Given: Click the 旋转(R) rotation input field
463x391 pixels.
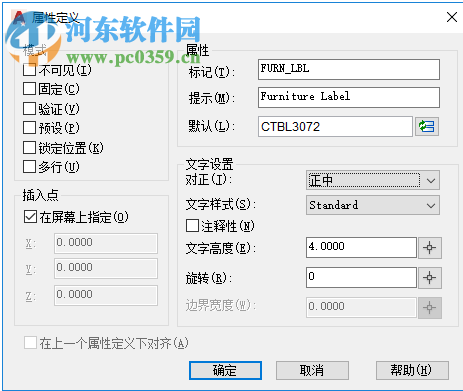Looking at the screenshot, I should tap(361, 277).
